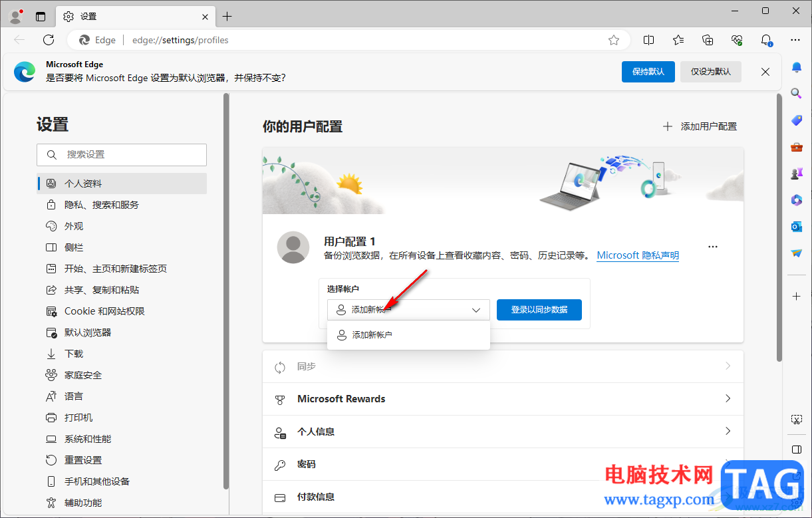Select 开始、主页和新建标签页
The image size is (812, 518).
[122, 269]
